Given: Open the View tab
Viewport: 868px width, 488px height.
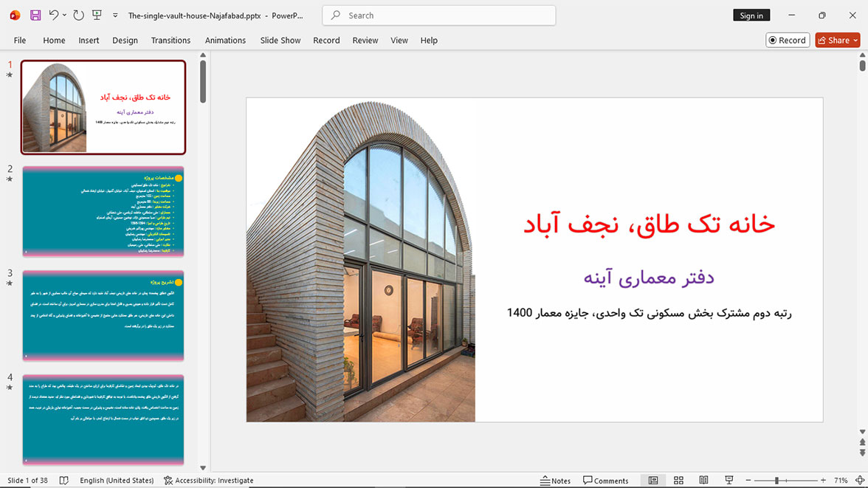Looking at the screenshot, I should point(399,41).
